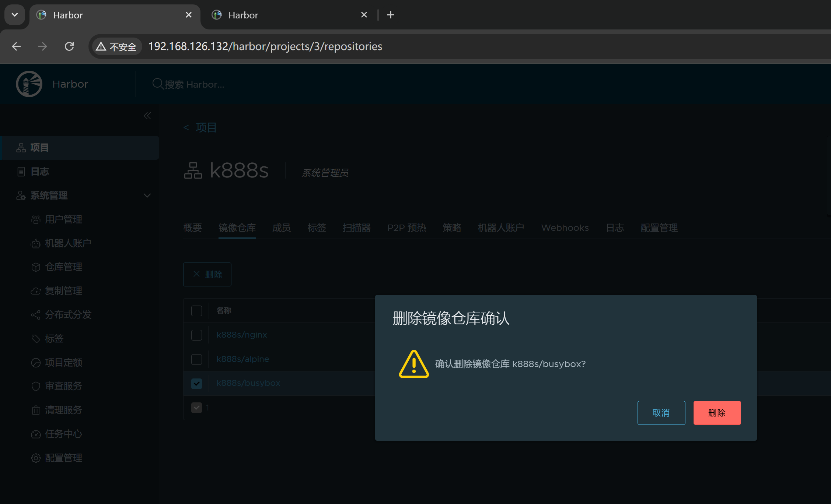The width and height of the screenshot is (831, 504).
Task: Click the 搜索 Harbor search field
Action: coord(194,84)
